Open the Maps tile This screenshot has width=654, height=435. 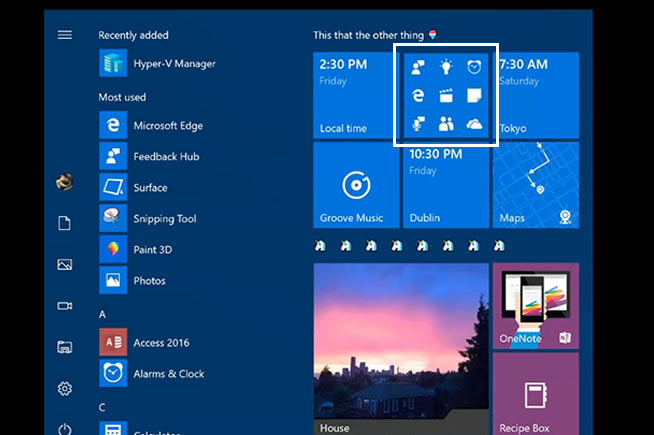[536, 185]
